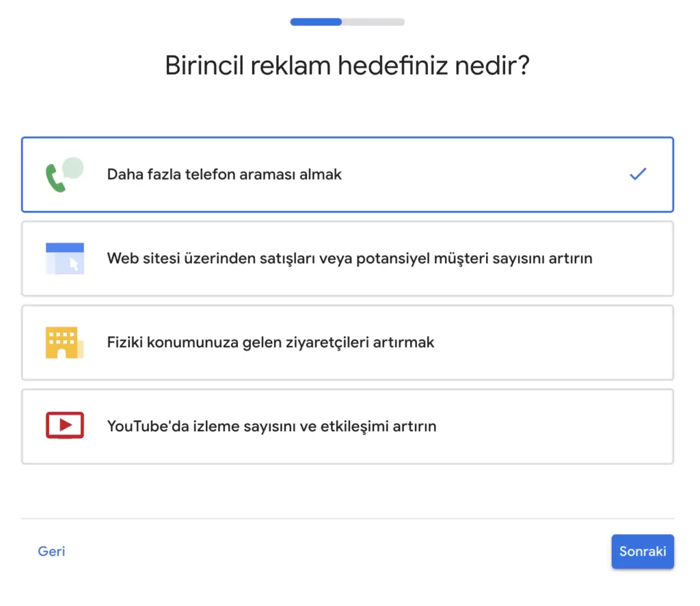Viewport: 700px width, 606px height.
Task: Click the mouse cursor inside the browser icon
Action: 74,265
